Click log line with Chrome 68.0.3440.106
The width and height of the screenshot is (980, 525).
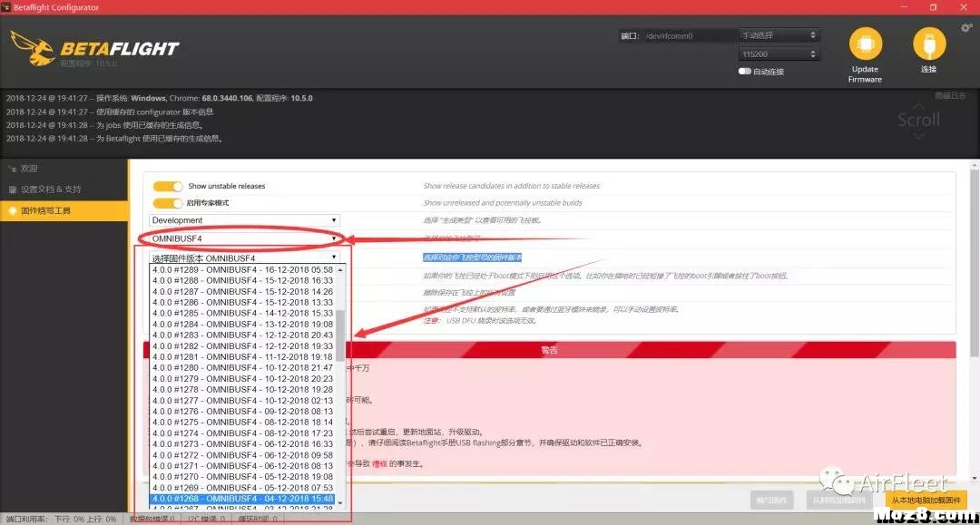160,98
